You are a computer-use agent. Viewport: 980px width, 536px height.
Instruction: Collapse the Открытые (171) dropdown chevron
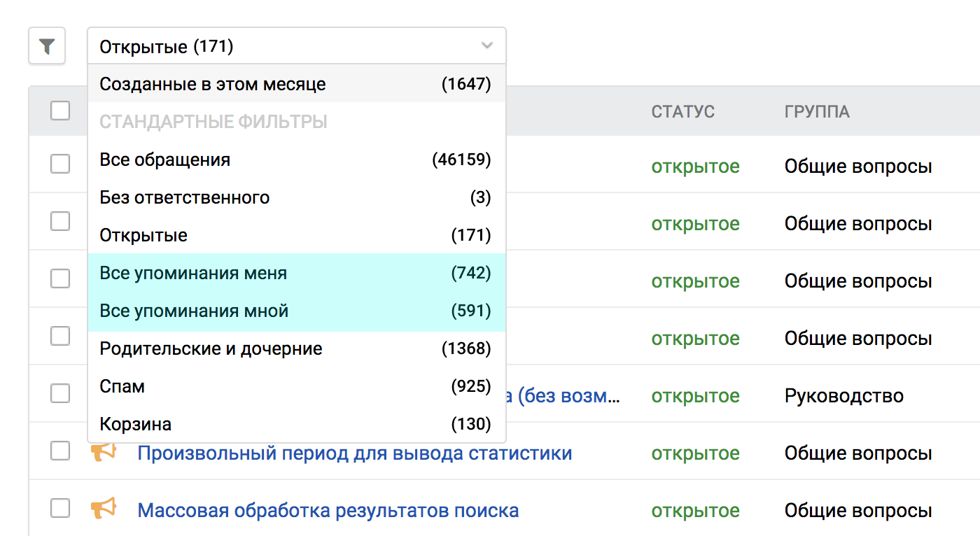(487, 47)
